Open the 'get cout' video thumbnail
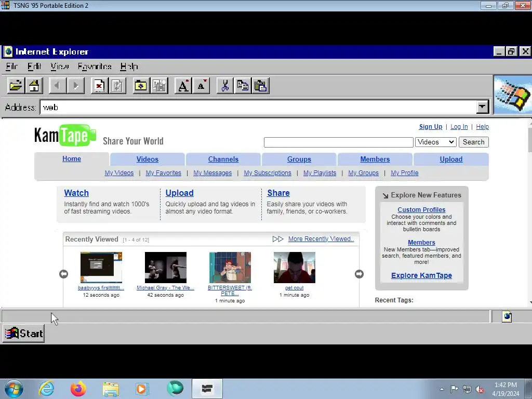This screenshot has width=532, height=399. [295, 268]
